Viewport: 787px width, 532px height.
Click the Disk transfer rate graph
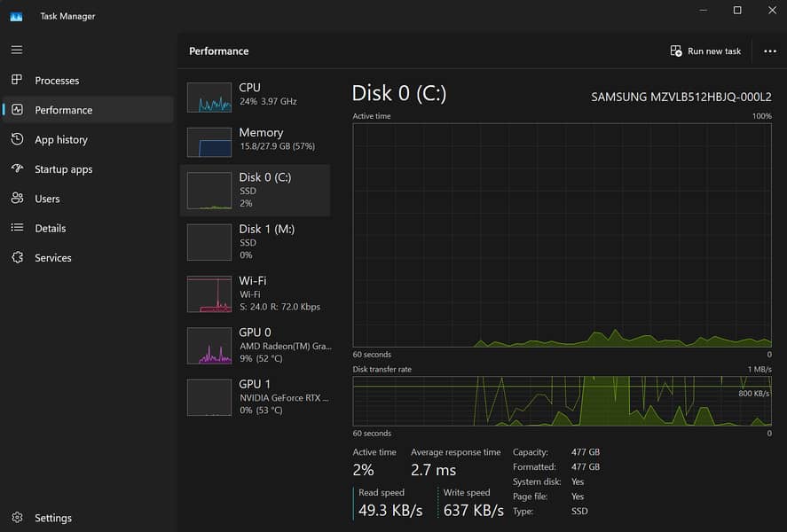[562, 401]
